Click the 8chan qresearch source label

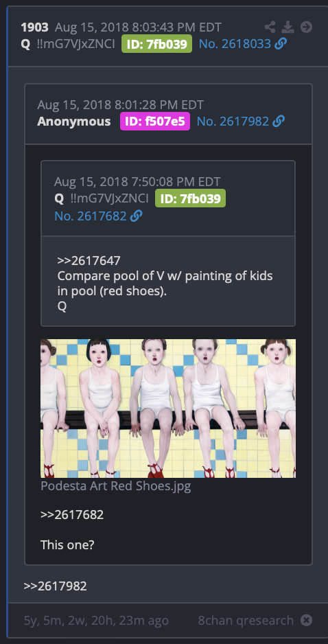246,620
